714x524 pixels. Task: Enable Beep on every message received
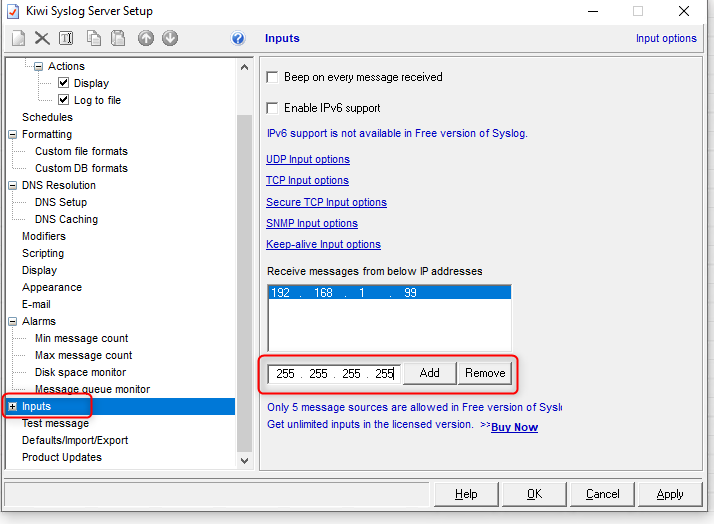click(272, 77)
